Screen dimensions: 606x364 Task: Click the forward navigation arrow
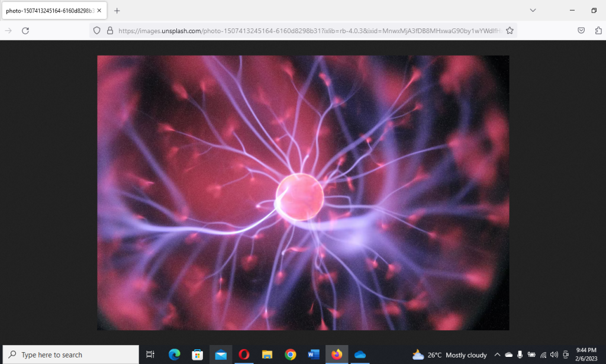point(7,30)
